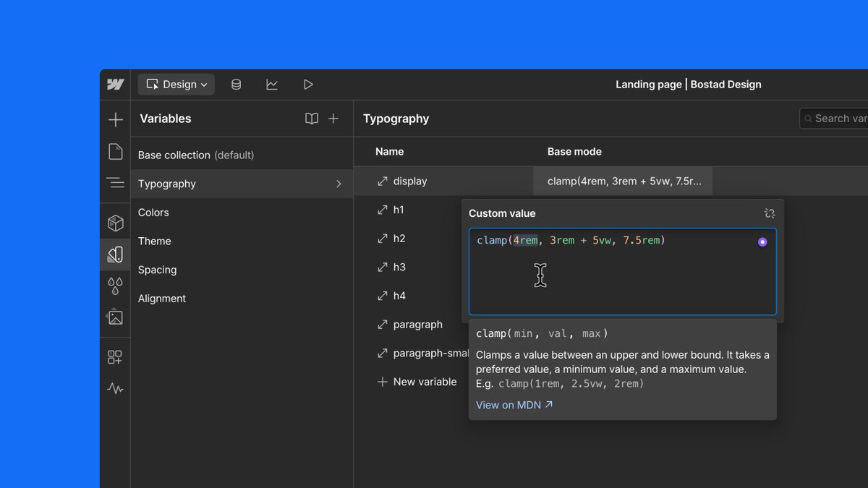Expand the Typography collection chevron

click(339, 184)
